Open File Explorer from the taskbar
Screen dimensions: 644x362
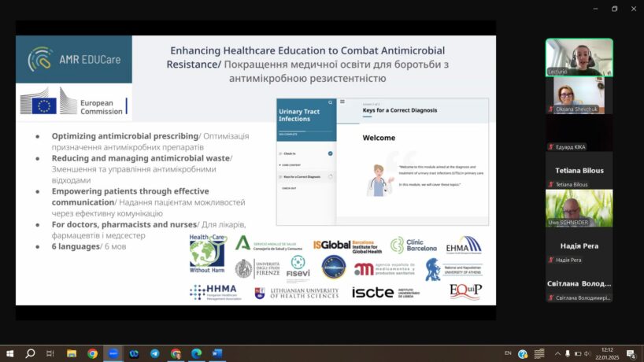(72, 354)
